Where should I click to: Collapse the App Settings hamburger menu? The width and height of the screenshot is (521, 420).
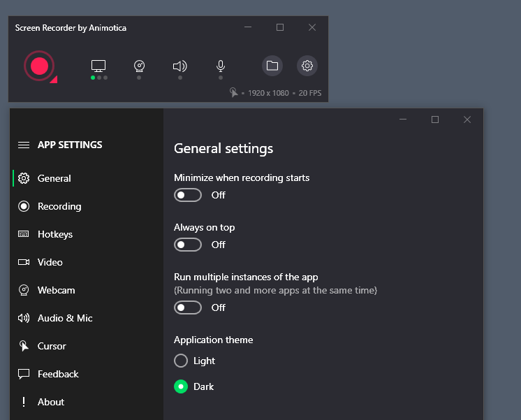(x=24, y=145)
